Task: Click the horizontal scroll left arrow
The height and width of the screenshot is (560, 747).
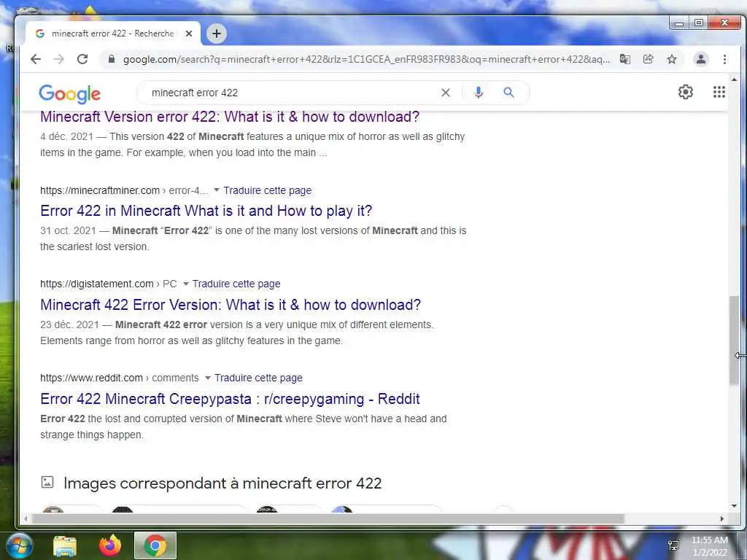Action: (x=26, y=518)
